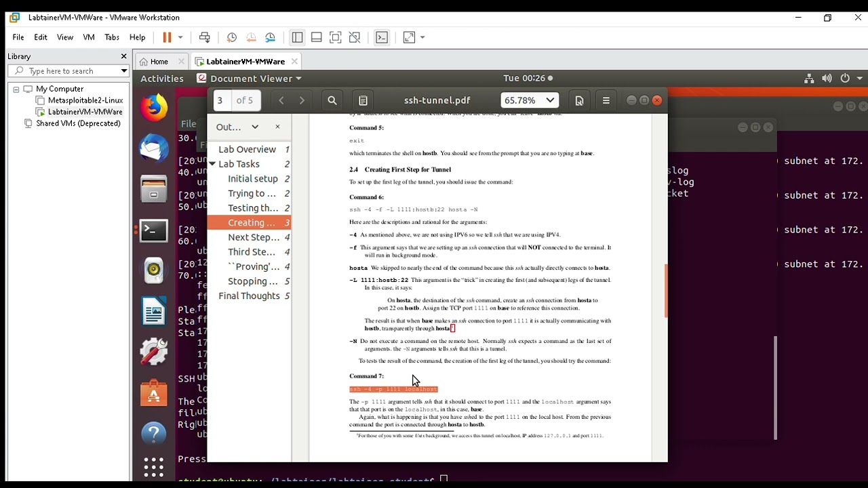Open the Files manager from the dock
868x488 pixels.
click(x=154, y=189)
